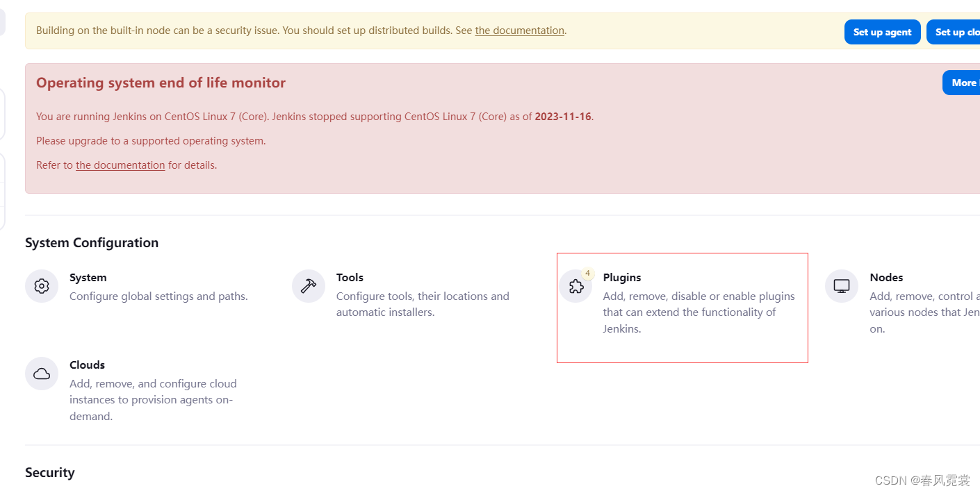Click the 'Security' section heading
This screenshot has width=980, height=493.
coord(49,472)
